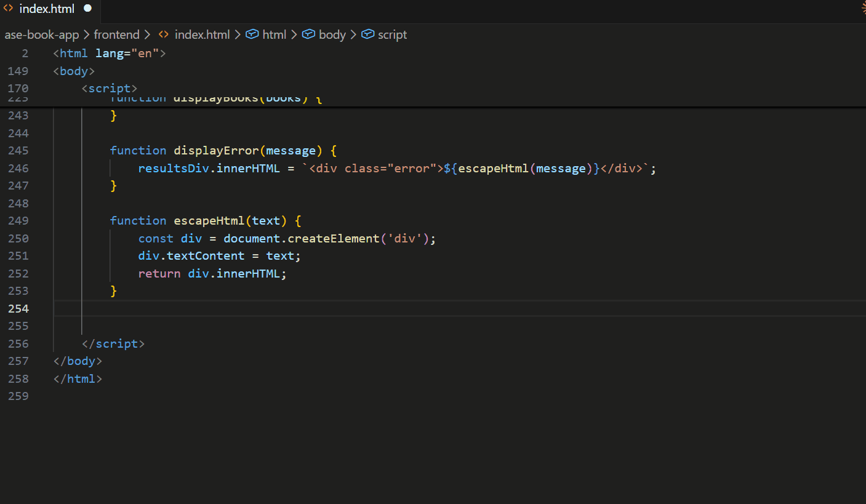This screenshot has height=504, width=866.
Task: Click the closing script tag on line 256
Action: [x=113, y=344]
